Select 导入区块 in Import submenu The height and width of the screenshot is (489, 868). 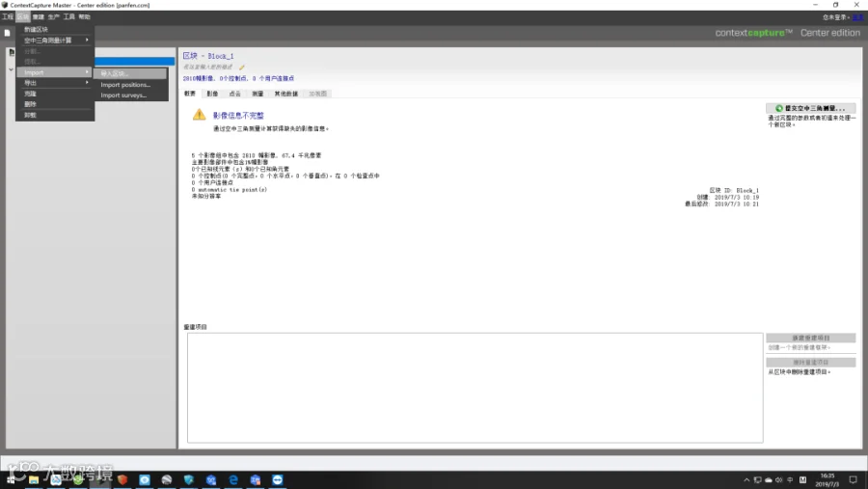130,73
